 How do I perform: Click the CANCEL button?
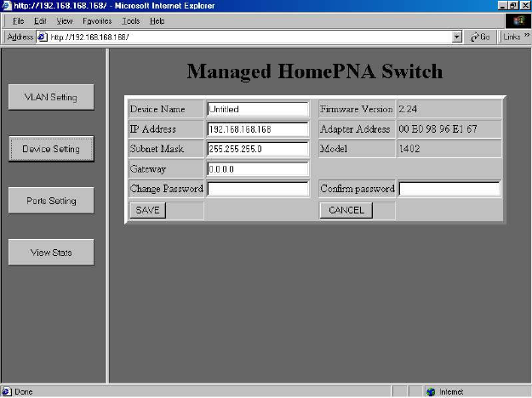click(x=346, y=210)
